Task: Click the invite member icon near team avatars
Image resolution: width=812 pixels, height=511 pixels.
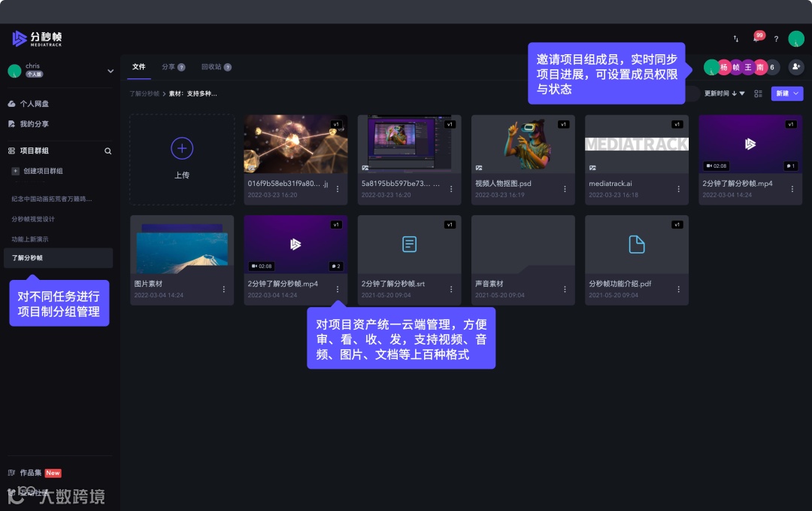Action: [795, 67]
